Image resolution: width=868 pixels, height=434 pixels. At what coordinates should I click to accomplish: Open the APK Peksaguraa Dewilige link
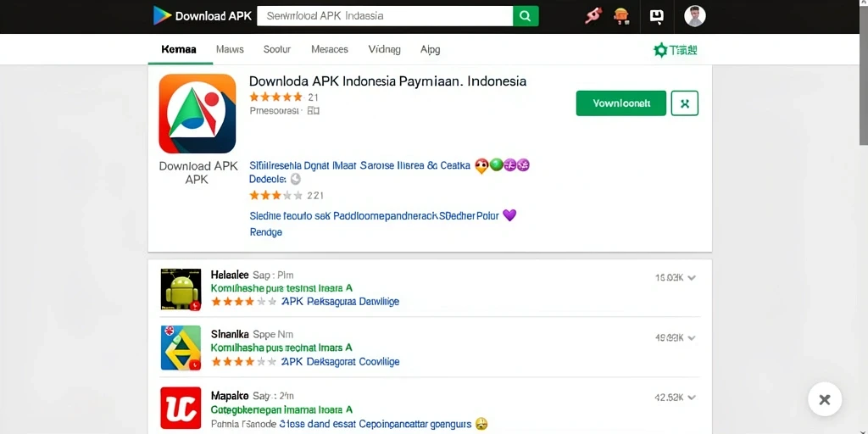[x=340, y=302]
